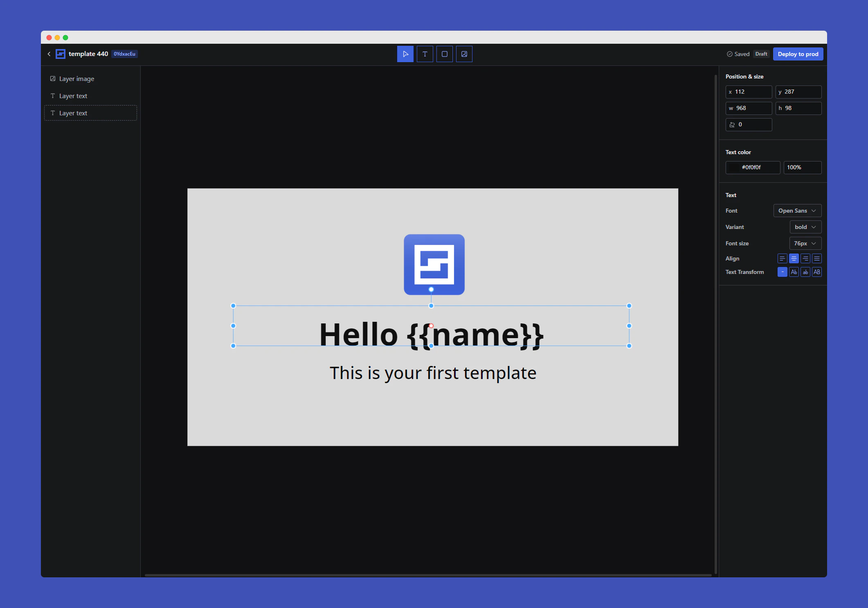Select the Image tool in toolbar
Image resolution: width=868 pixels, height=608 pixels.
point(464,54)
